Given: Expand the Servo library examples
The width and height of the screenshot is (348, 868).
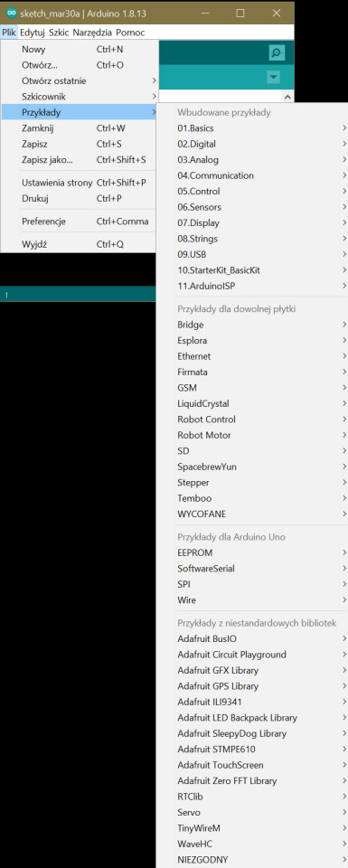Looking at the screenshot, I should (252, 813).
